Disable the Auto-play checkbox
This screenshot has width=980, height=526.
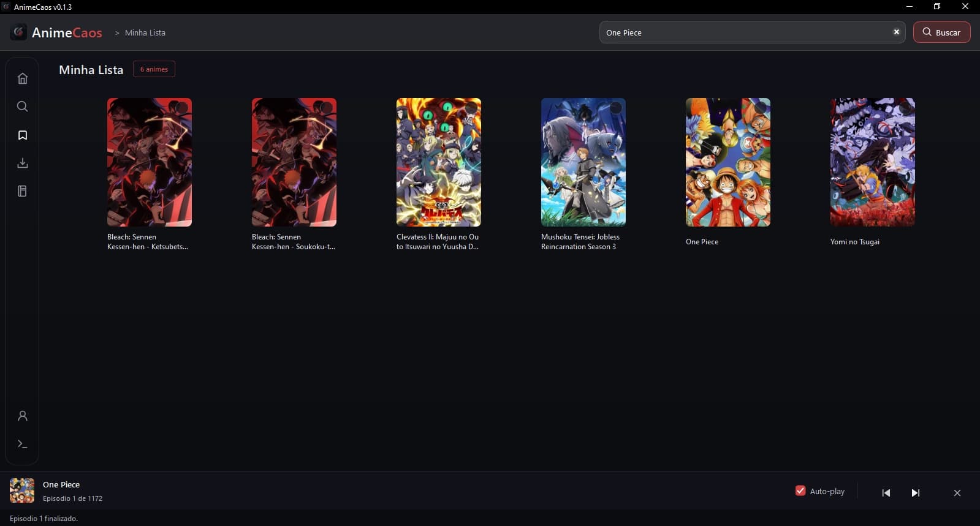(x=800, y=490)
